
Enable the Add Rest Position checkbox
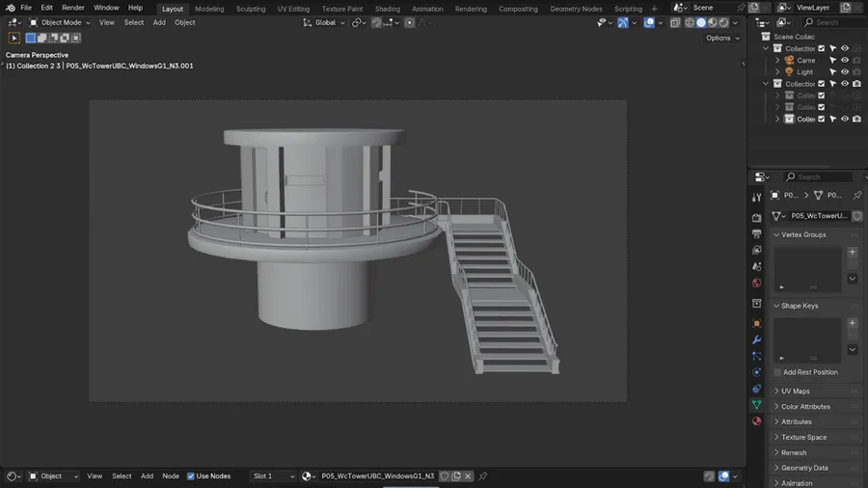coord(777,372)
